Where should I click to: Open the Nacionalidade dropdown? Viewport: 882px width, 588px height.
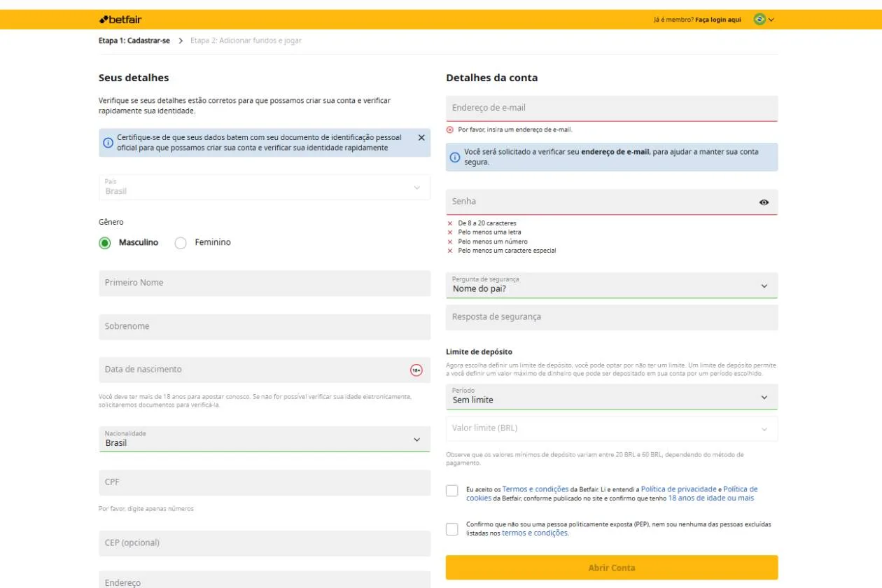265,439
